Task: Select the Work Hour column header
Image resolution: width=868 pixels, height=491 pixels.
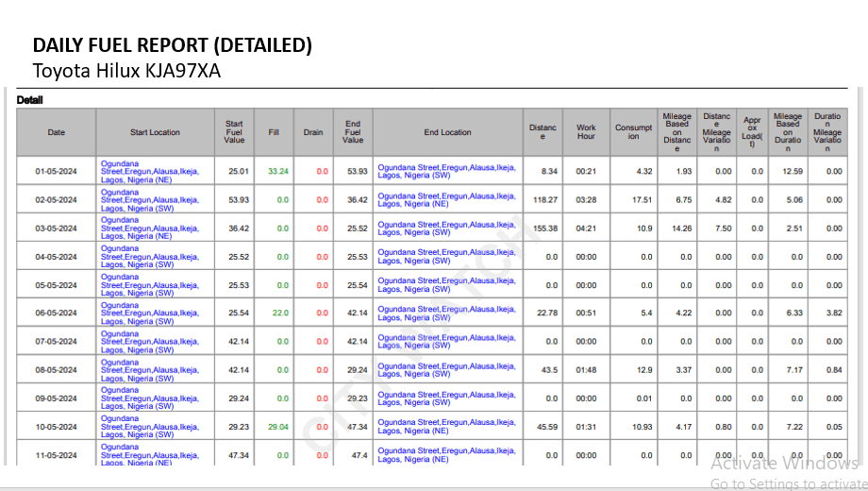Action: [586, 132]
